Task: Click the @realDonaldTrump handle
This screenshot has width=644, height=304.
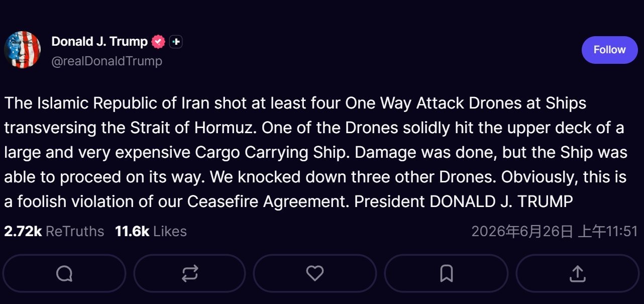Action: (107, 61)
